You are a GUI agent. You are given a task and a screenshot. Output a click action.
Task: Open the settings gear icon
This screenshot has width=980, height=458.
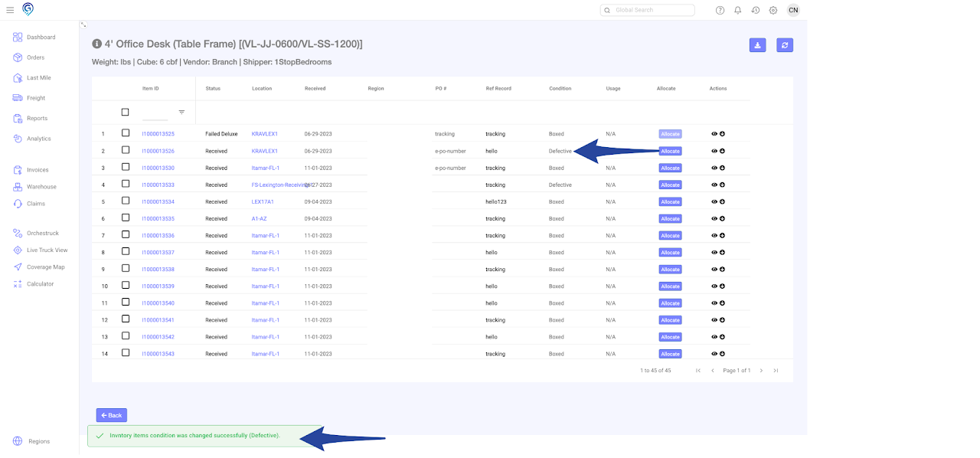click(773, 10)
